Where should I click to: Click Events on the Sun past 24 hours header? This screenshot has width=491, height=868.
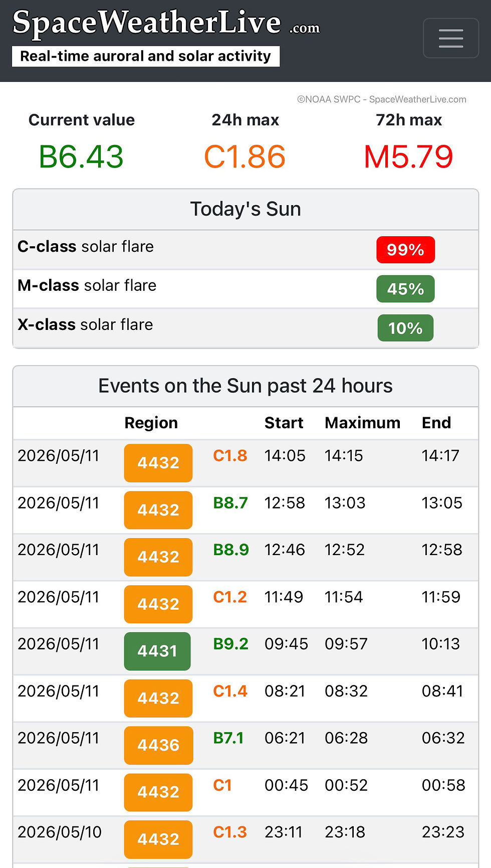click(245, 386)
